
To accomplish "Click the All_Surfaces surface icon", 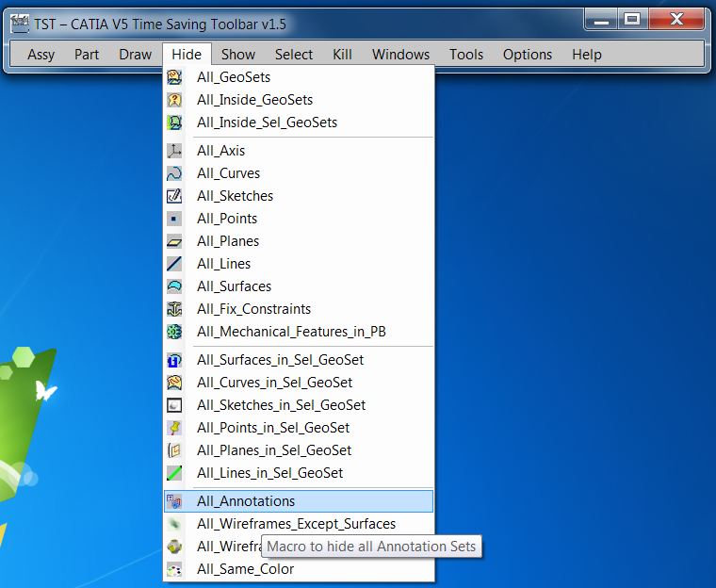I will (174, 286).
